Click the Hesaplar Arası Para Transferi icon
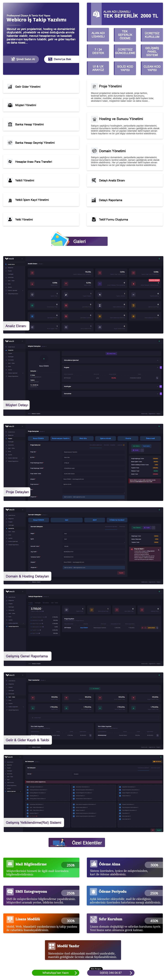The height and width of the screenshot is (980, 166). pos(10,162)
